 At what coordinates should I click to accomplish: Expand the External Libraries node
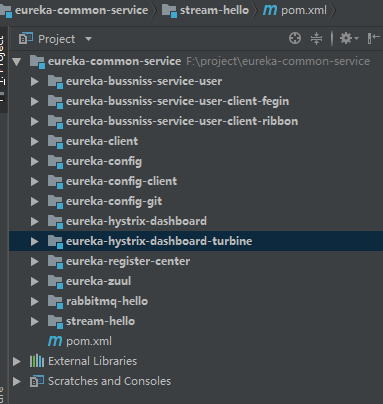click(x=17, y=361)
